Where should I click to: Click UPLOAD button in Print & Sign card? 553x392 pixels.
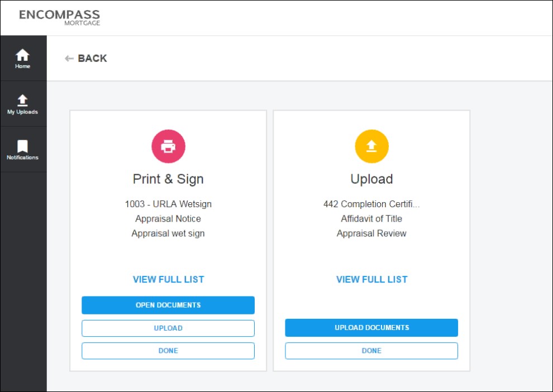click(x=168, y=328)
